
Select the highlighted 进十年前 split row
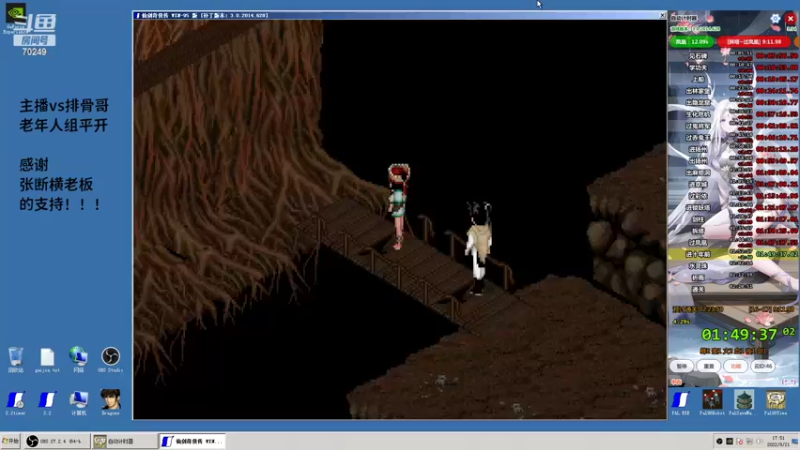(733, 254)
